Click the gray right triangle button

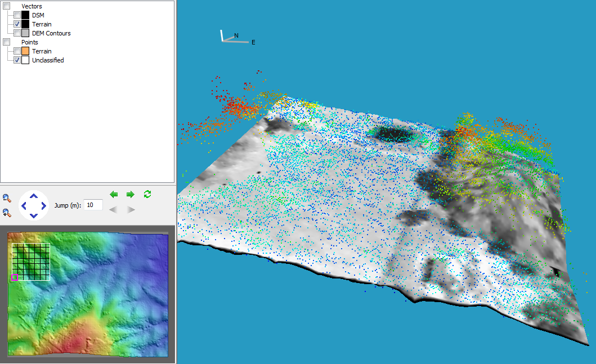(131, 210)
